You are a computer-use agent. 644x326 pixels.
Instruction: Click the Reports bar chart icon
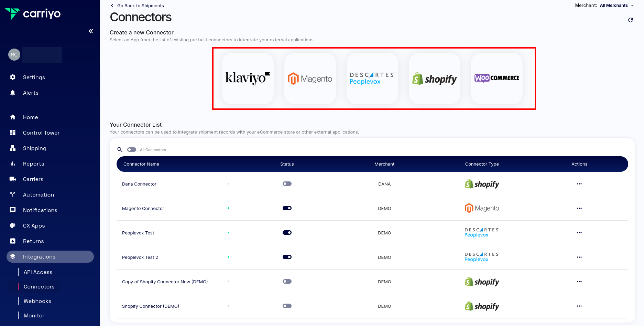(13, 164)
